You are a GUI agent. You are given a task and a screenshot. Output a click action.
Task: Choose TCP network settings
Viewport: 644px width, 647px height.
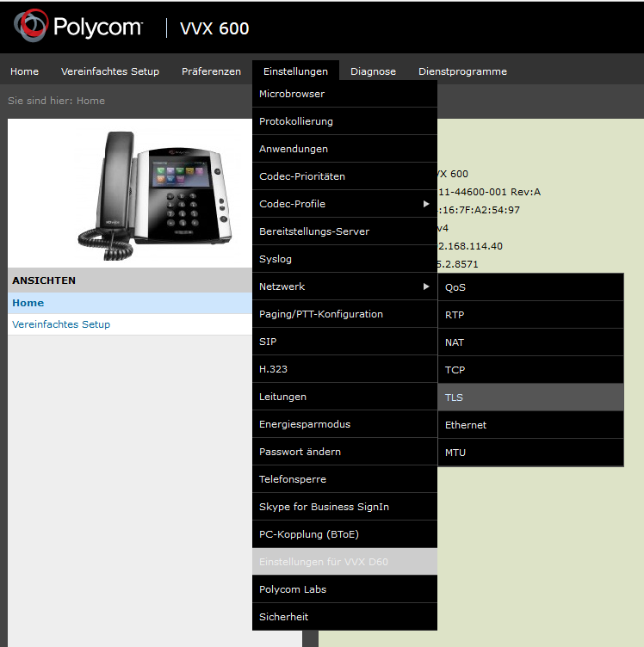pos(530,370)
